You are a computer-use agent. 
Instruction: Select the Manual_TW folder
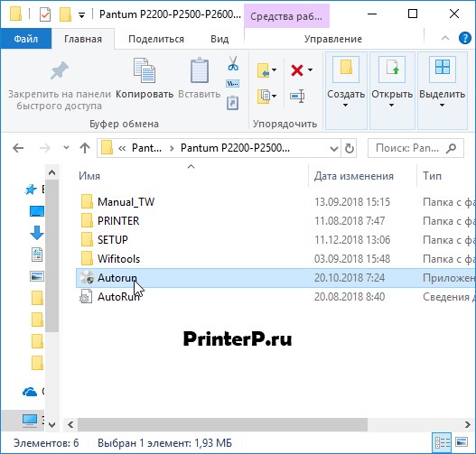[275, 202]
